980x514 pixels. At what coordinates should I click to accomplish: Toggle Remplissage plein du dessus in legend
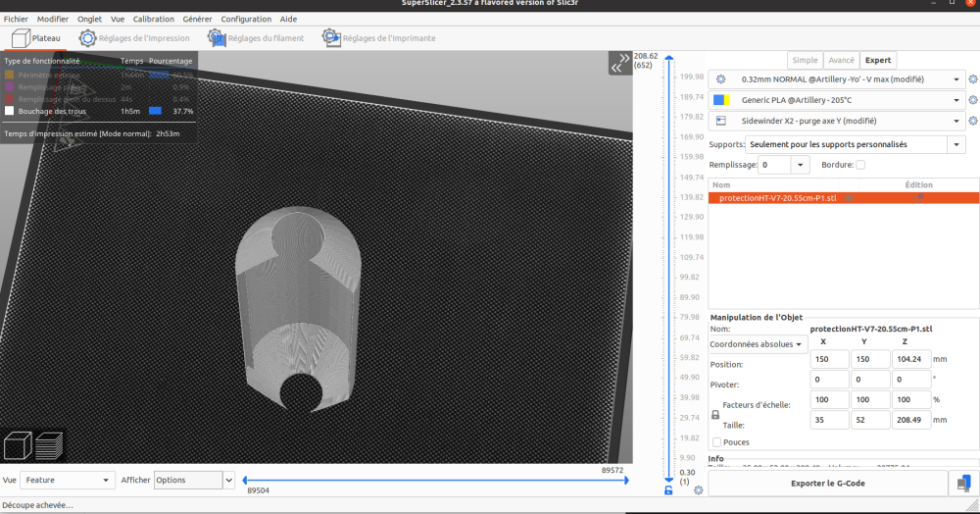[61, 99]
